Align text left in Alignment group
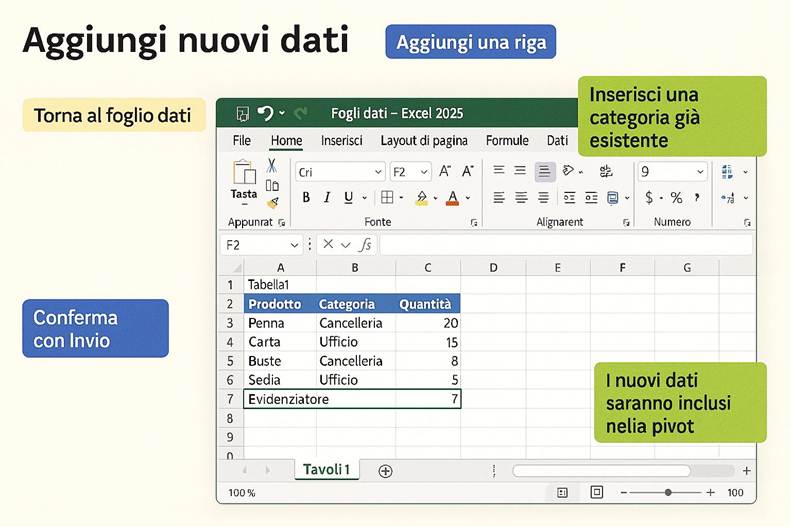This screenshot has height=527, width=791. (x=499, y=197)
